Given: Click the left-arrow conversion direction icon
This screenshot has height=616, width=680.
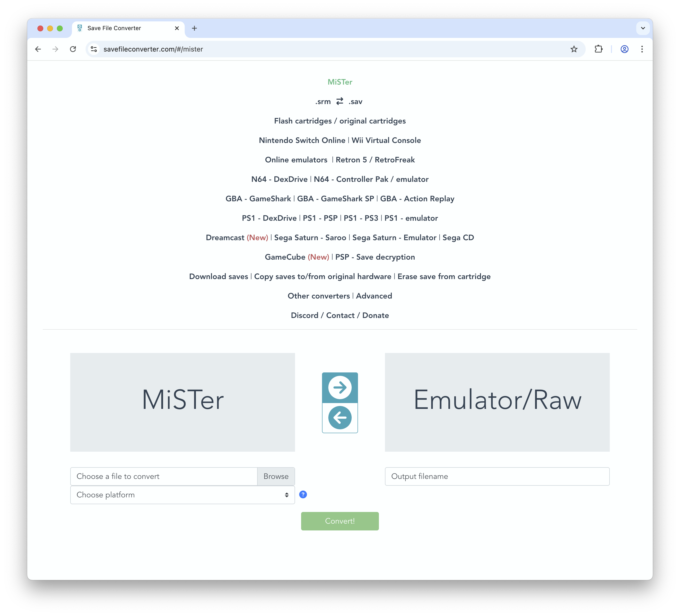Looking at the screenshot, I should click(x=340, y=418).
